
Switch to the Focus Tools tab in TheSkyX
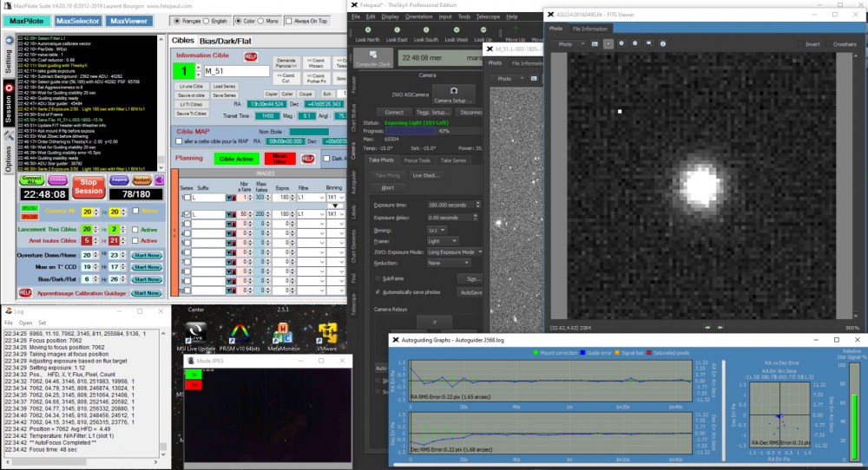[x=417, y=160]
